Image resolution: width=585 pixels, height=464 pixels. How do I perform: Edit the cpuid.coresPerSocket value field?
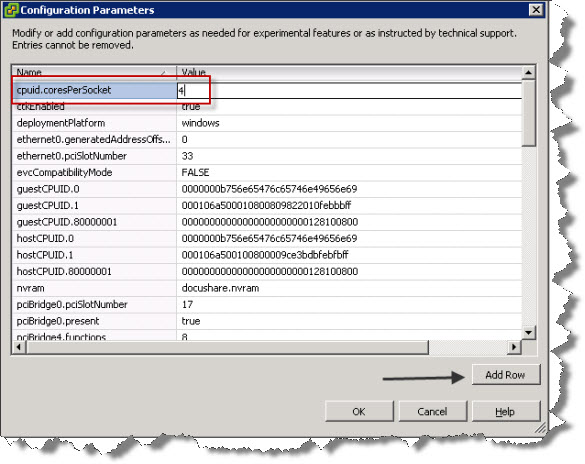(349, 90)
